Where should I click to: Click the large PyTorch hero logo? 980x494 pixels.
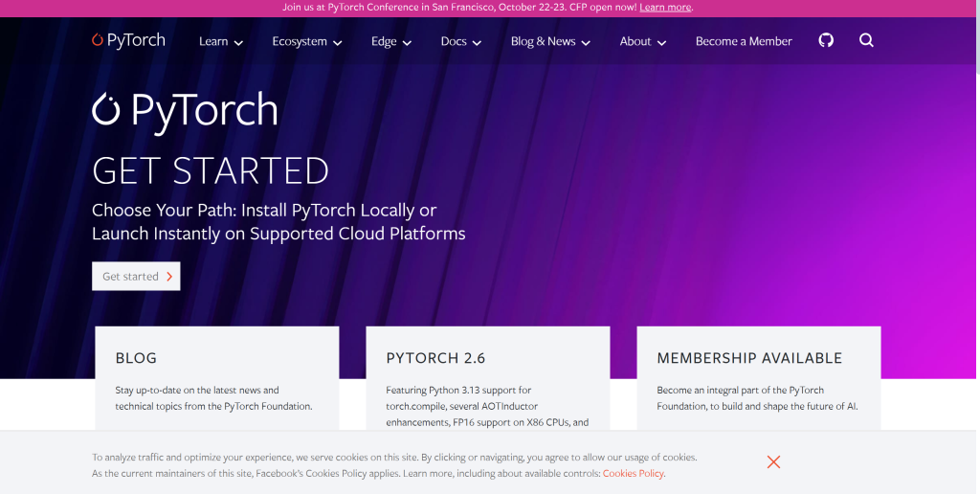tap(185, 111)
